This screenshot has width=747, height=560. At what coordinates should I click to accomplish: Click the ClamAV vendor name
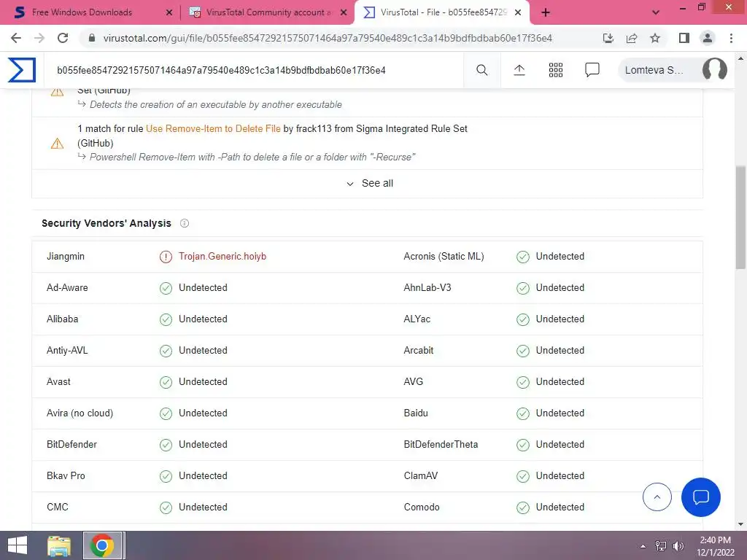click(x=421, y=475)
